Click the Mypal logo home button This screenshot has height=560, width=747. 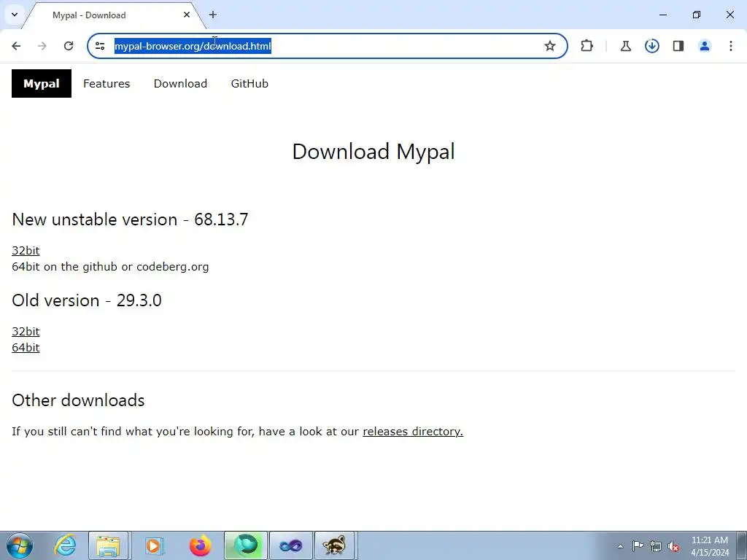(x=42, y=83)
